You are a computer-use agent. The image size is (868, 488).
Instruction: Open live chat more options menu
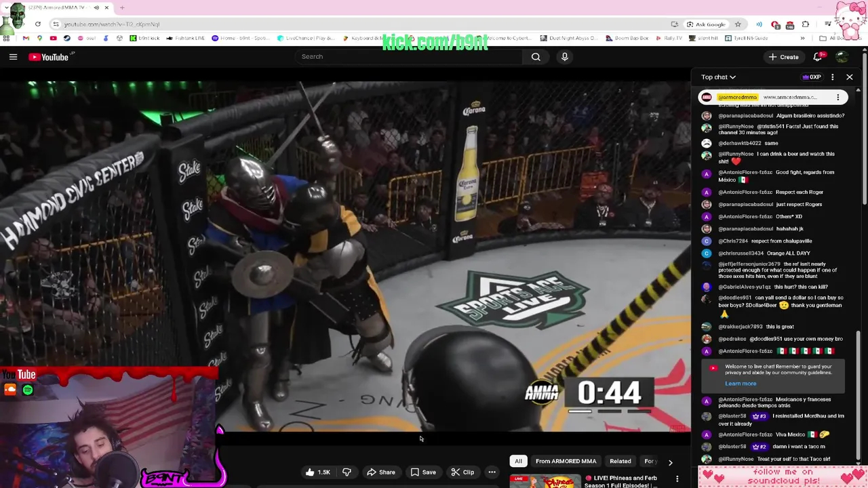[832, 77]
